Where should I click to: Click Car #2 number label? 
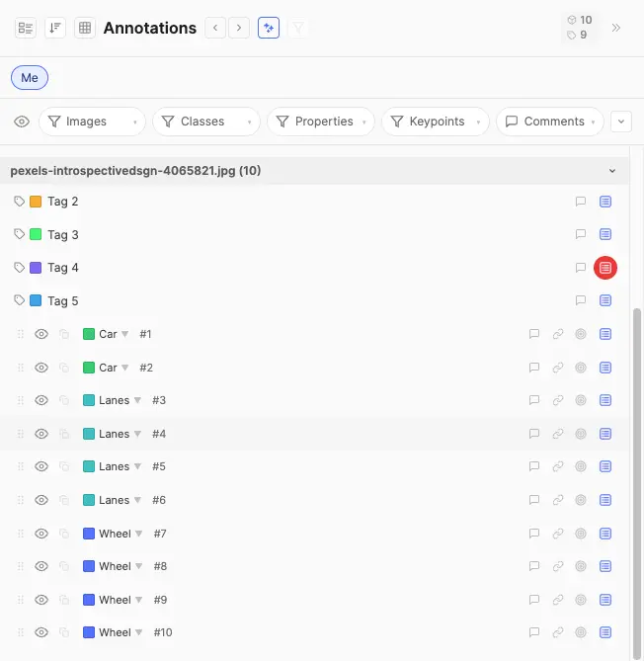146,368
